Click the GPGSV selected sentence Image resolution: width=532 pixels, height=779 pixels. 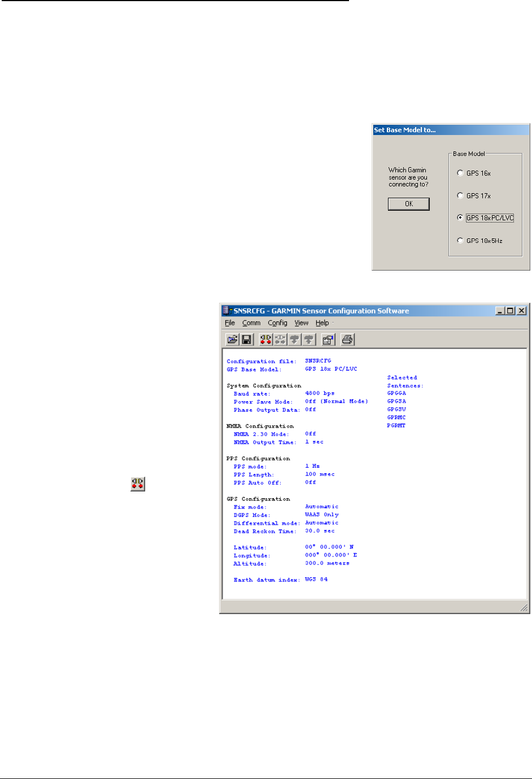(396, 410)
